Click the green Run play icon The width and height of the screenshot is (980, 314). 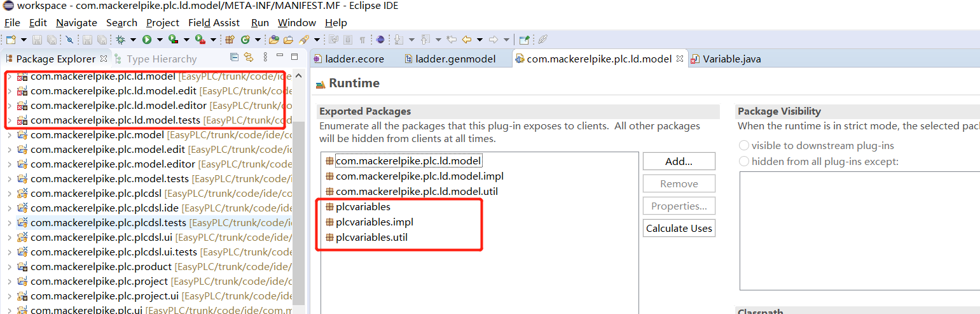[147, 39]
